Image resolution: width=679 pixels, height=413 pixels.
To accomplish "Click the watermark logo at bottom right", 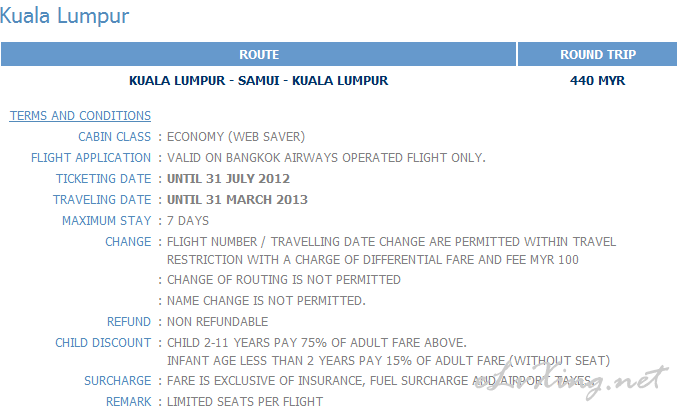I will pos(572,379).
